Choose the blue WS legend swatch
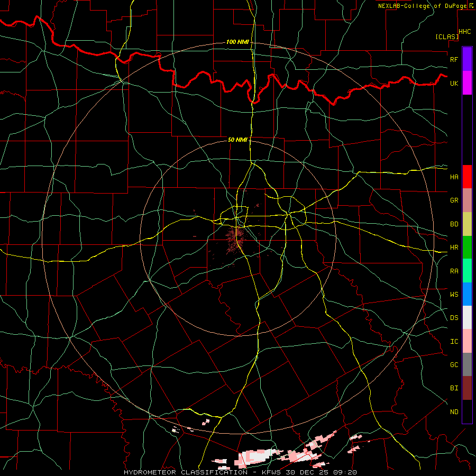 (467, 294)
